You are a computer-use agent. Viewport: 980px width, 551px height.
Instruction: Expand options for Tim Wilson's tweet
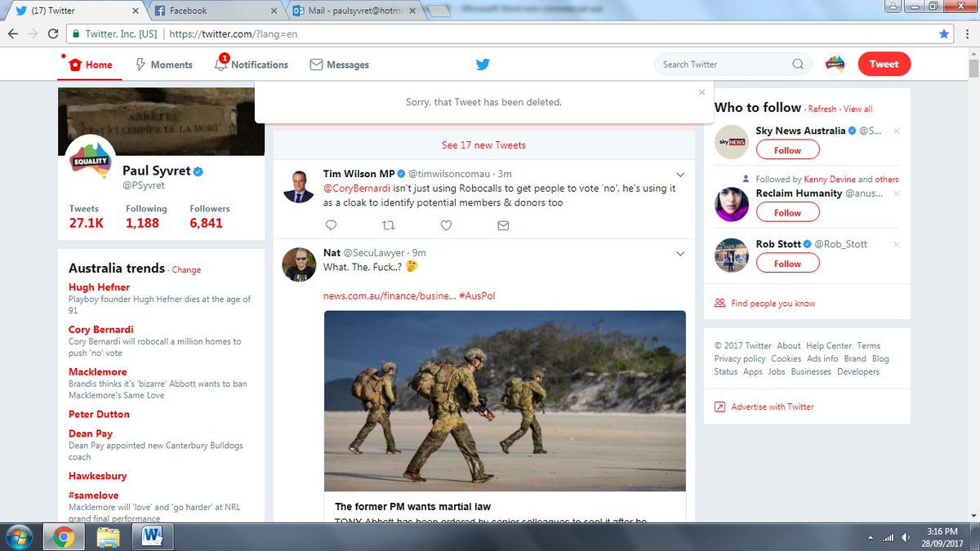(680, 174)
